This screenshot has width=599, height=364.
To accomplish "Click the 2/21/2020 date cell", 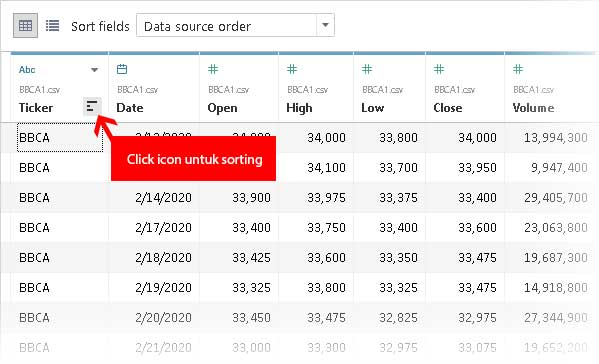I will click(x=163, y=348).
